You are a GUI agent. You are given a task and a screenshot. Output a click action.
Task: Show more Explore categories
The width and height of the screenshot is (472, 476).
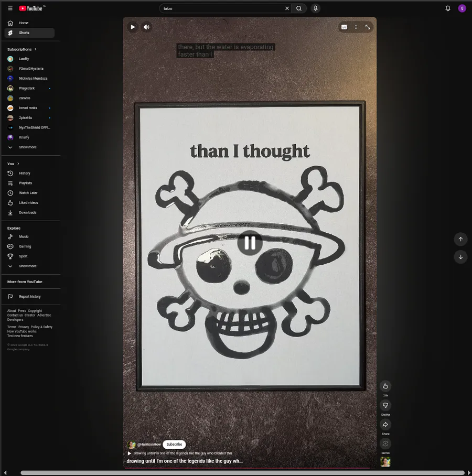tap(29, 266)
